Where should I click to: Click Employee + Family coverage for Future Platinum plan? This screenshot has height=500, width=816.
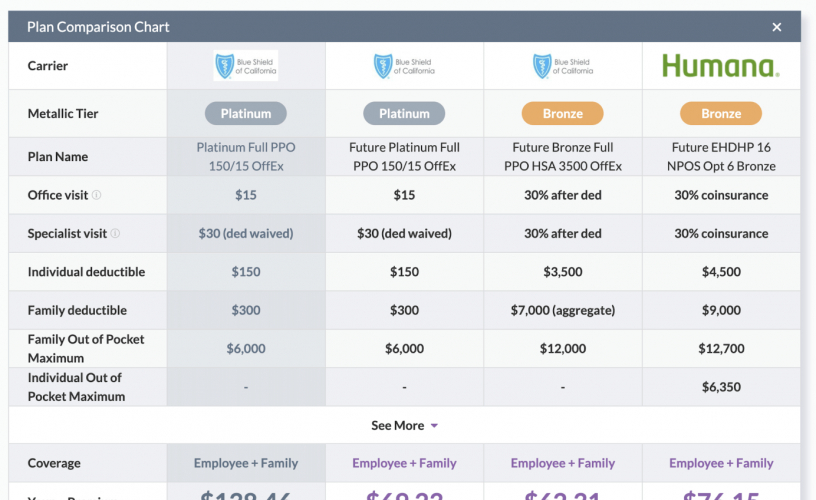pos(404,463)
